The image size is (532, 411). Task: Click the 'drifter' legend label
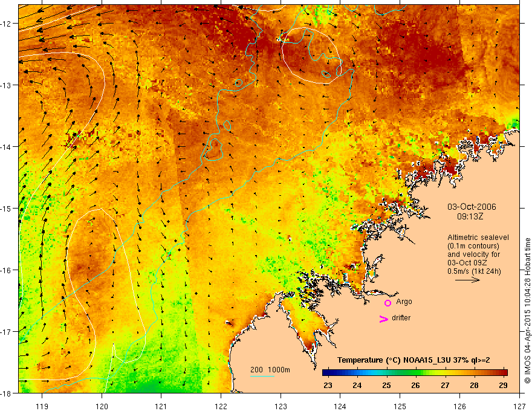pyautogui.click(x=401, y=318)
